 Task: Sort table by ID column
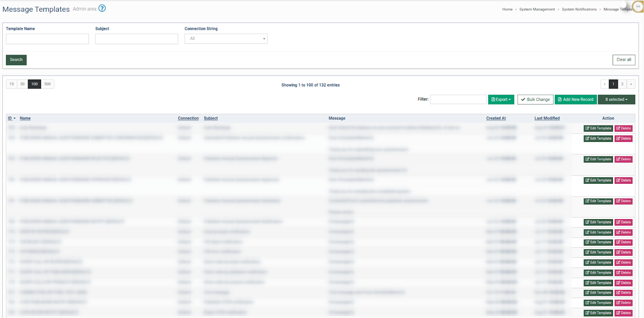pyautogui.click(x=10, y=119)
